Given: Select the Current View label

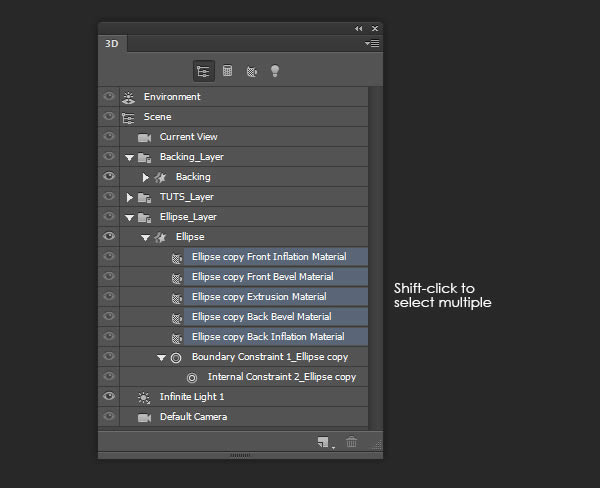Looking at the screenshot, I should point(188,137).
